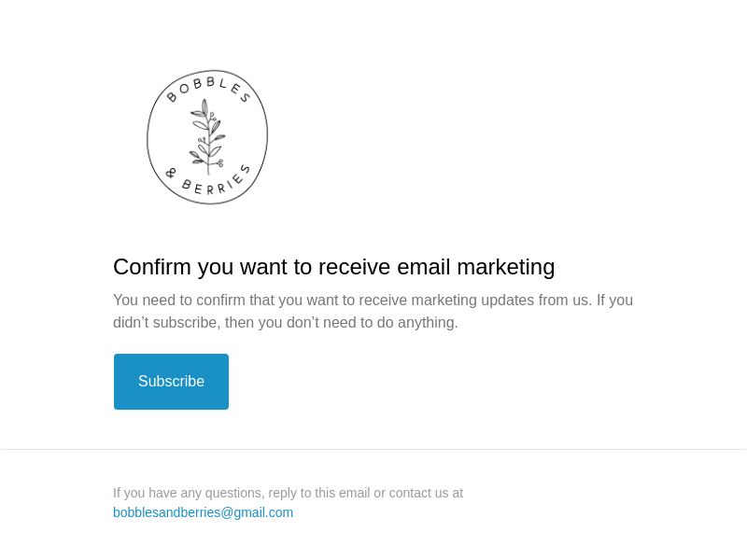Click the ampersand symbol in the logo

click(x=171, y=173)
